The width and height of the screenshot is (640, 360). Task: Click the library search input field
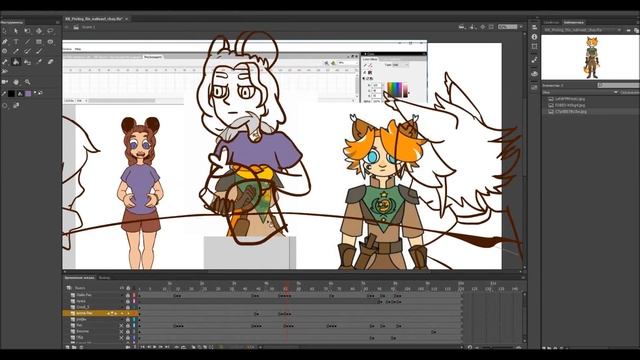[619, 85]
